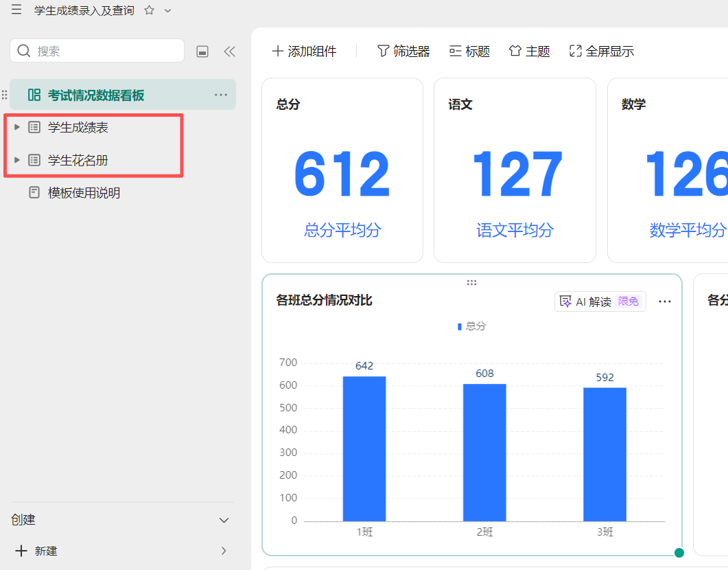Expand the 学生花名册 tree arrow
This screenshot has width=728, height=570.
tap(17, 160)
